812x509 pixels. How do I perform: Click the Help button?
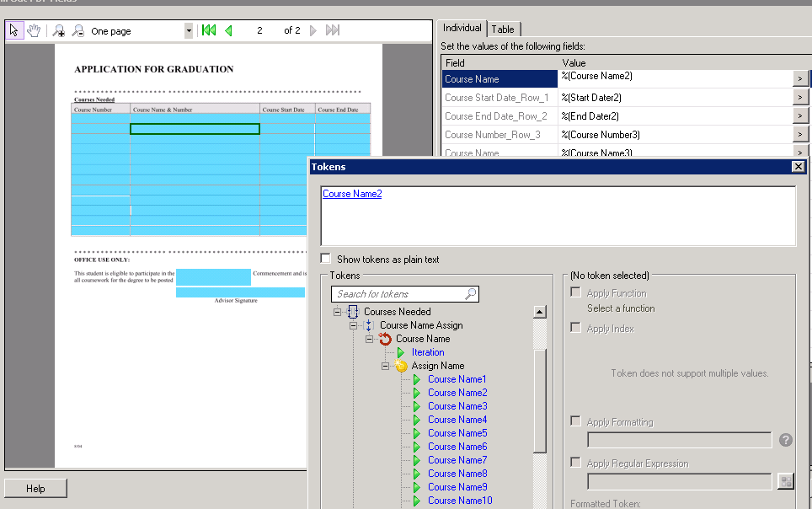point(35,488)
